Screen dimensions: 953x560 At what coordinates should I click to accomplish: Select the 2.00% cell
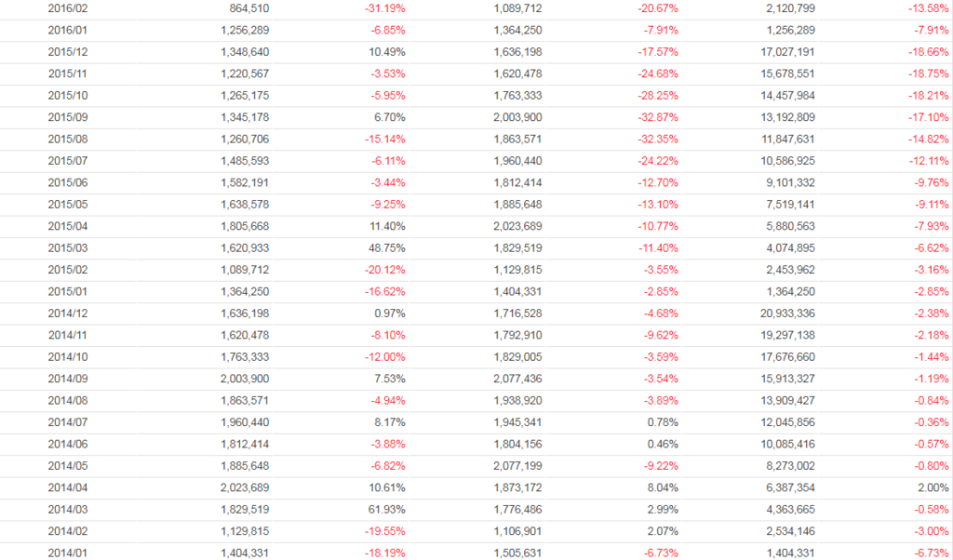coord(933,487)
